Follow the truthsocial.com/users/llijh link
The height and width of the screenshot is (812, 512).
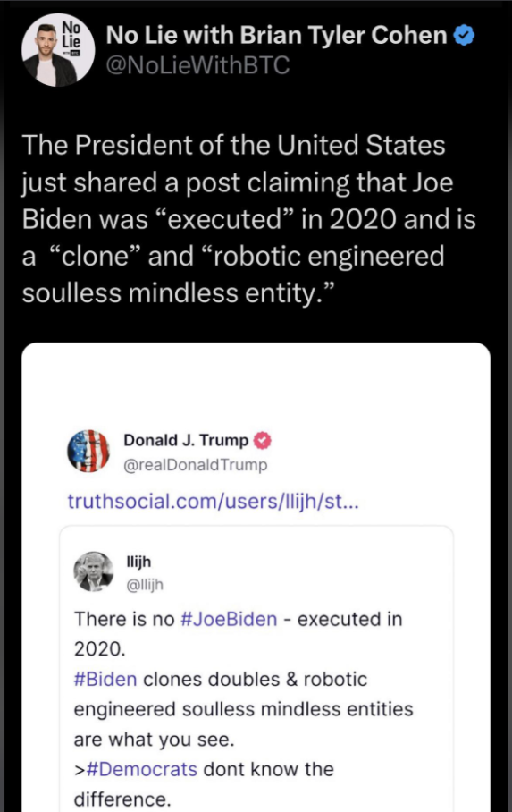pyautogui.click(x=213, y=502)
